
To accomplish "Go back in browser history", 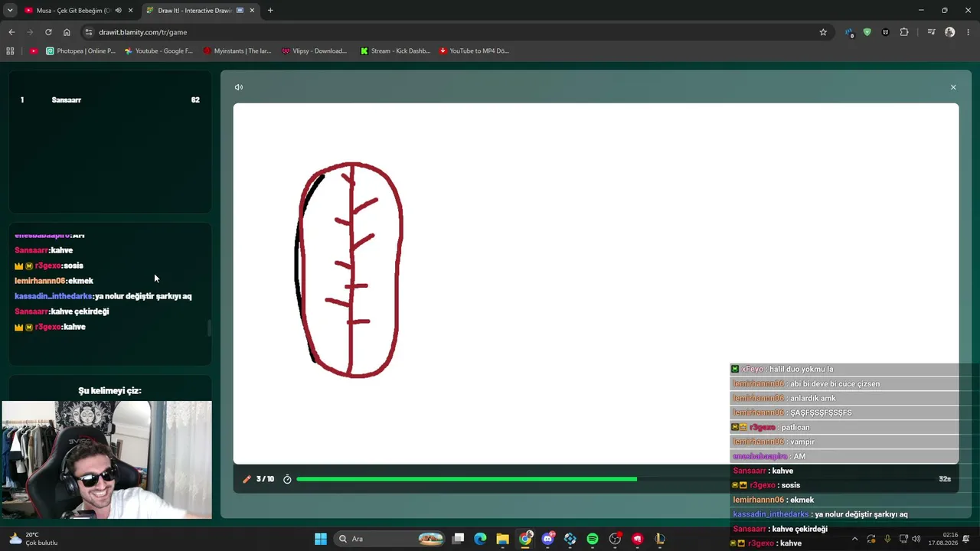I will [11, 32].
